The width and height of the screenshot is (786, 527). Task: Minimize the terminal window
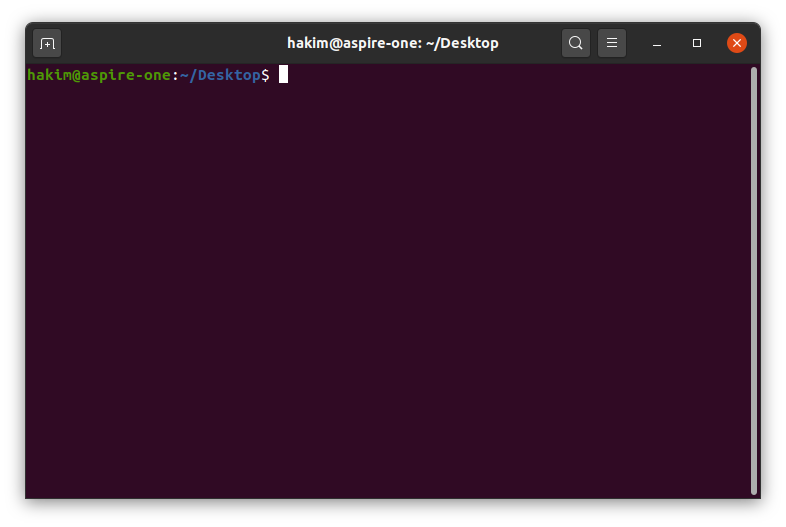(657, 43)
